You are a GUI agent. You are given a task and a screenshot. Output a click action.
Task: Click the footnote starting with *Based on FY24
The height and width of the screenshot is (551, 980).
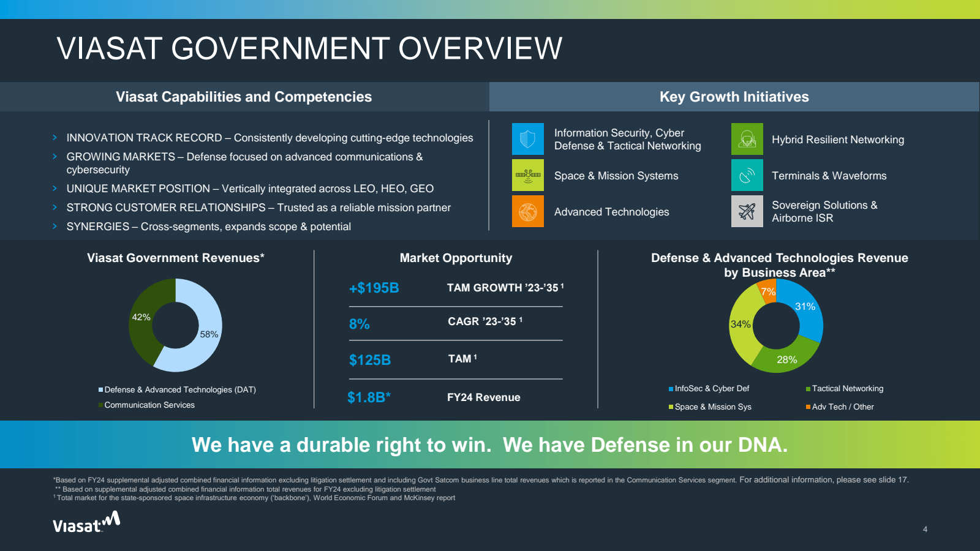pyautogui.click(x=481, y=480)
